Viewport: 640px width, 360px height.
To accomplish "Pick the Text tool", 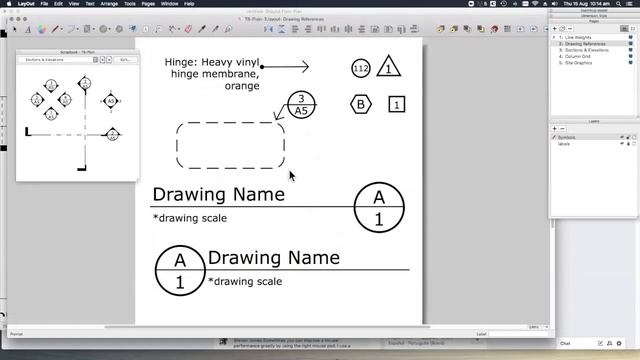I will pyautogui.click(x=28, y=29).
